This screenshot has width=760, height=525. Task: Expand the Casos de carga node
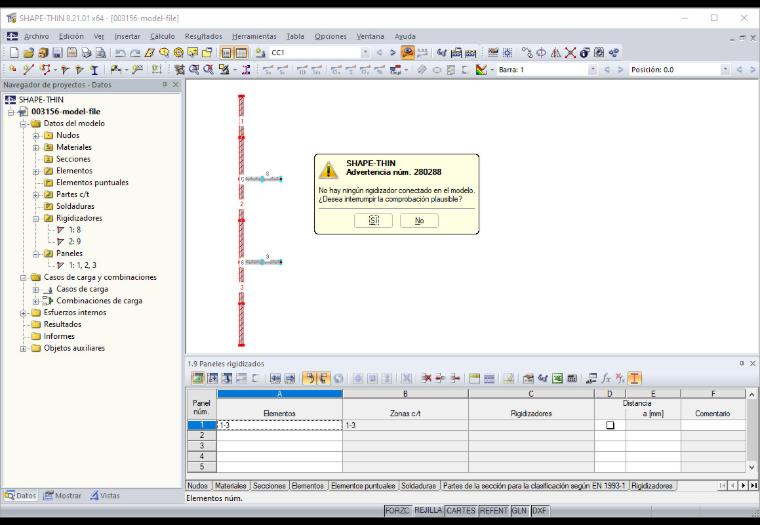pyautogui.click(x=36, y=289)
